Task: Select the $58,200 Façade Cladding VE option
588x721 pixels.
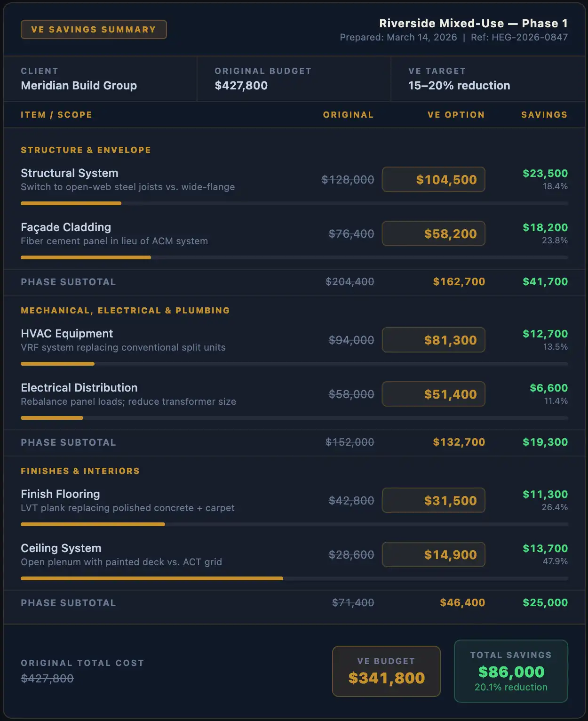Action: (x=433, y=233)
